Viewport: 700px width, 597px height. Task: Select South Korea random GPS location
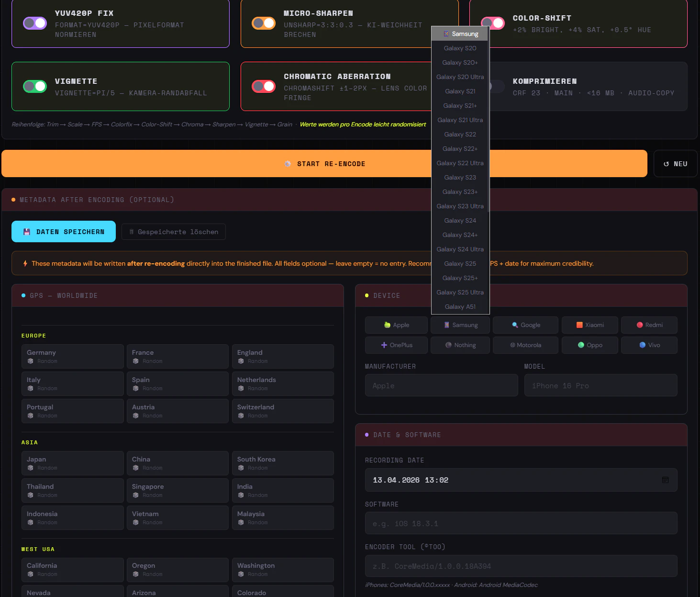point(283,463)
